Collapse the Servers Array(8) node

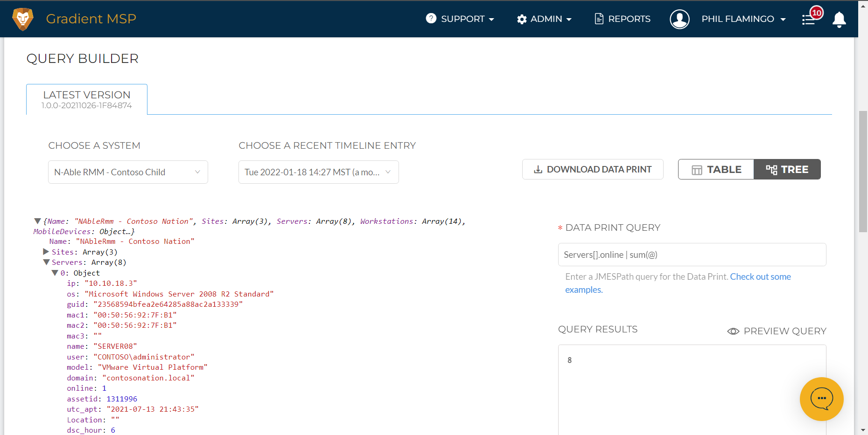[x=46, y=262]
